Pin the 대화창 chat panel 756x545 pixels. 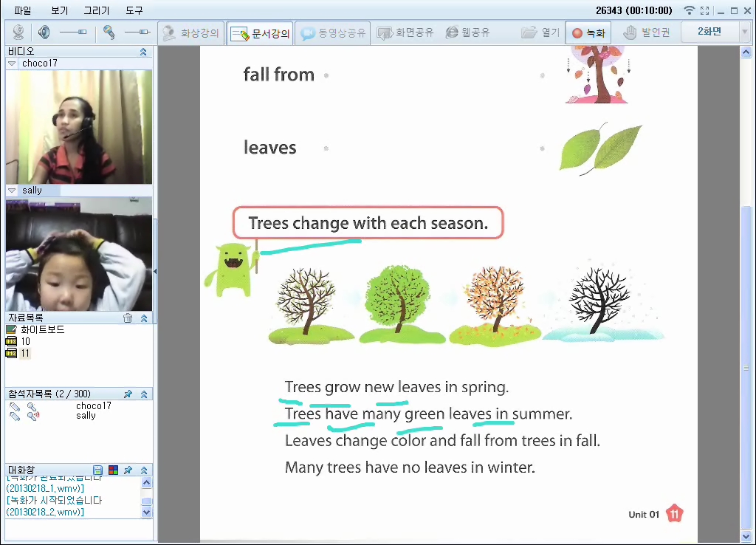(128, 470)
